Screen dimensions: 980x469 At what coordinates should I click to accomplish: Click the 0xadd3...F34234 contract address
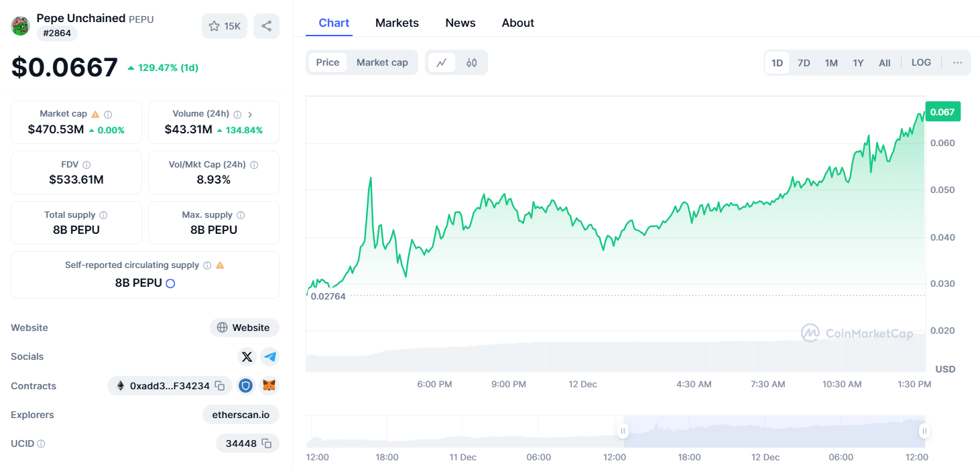[x=170, y=386]
